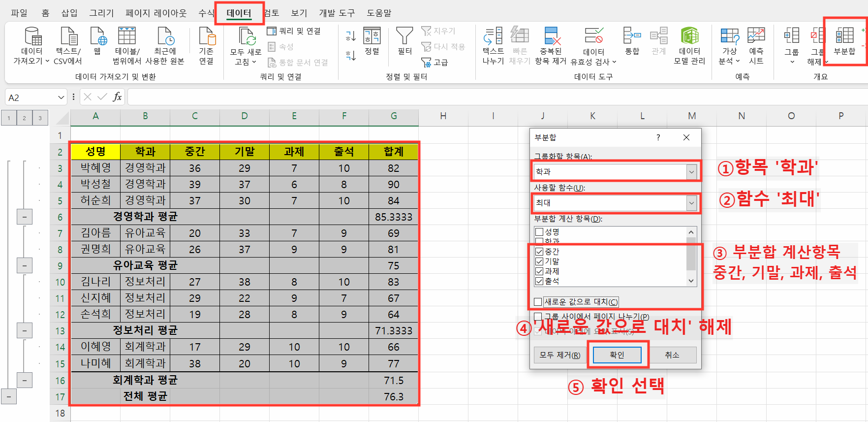The height and width of the screenshot is (422, 868).
Task: Open 데이터 모델 관리 icon
Action: pyautogui.click(x=689, y=36)
